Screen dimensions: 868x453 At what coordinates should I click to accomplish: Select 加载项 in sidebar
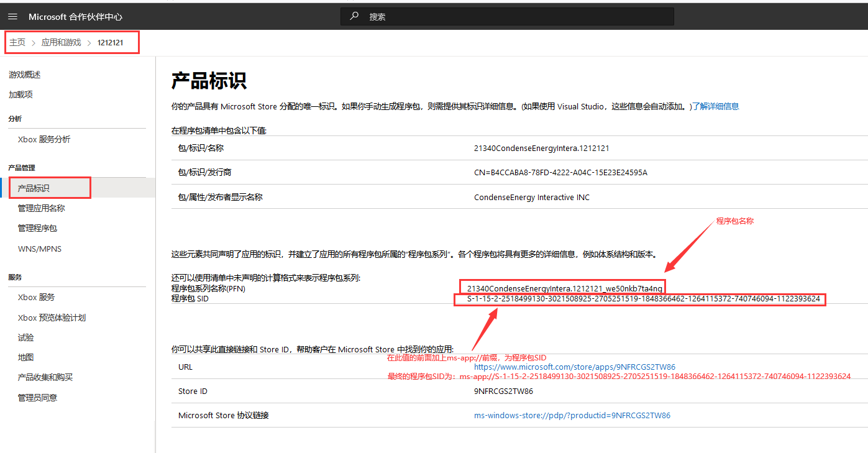click(x=21, y=94)
